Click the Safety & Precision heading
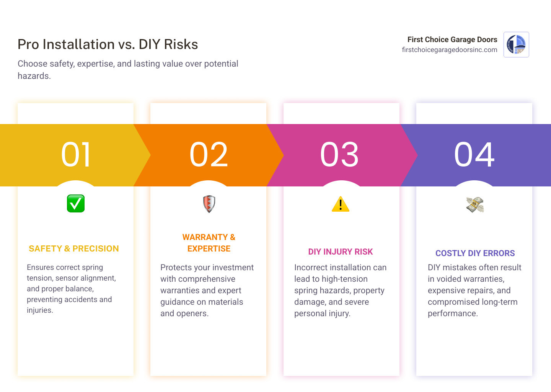 click(x=74, y=249)
